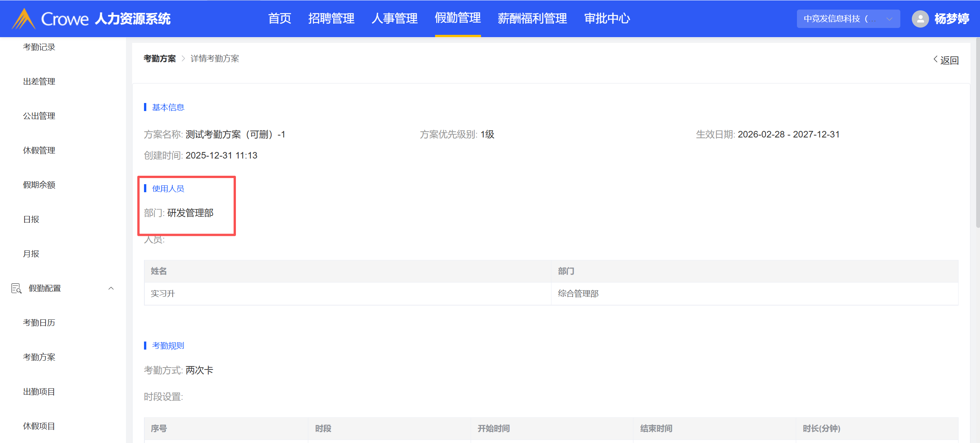Select 休假管理 in the sidebar
The height and width of the screenshot is (443, 980).
click(39, 150)
